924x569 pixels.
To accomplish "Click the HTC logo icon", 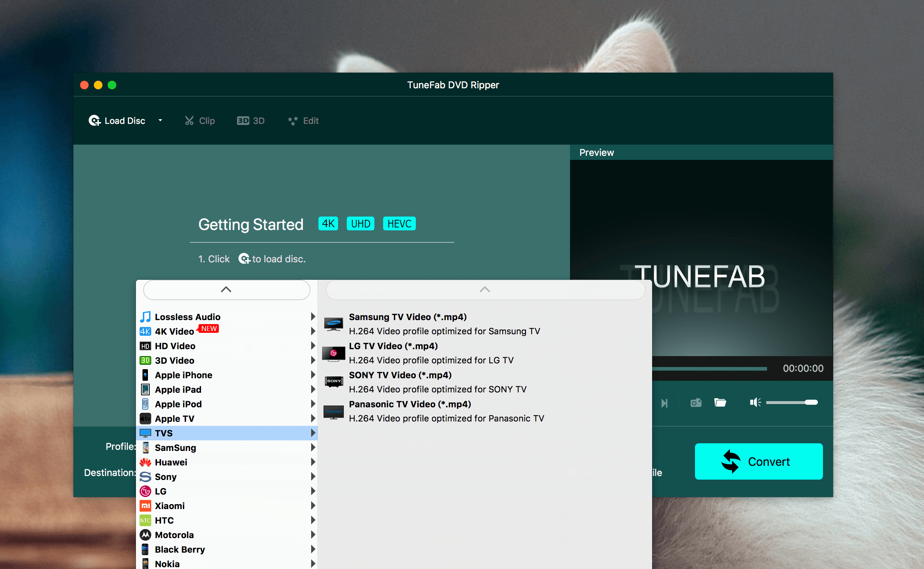I will click(145, 520).
